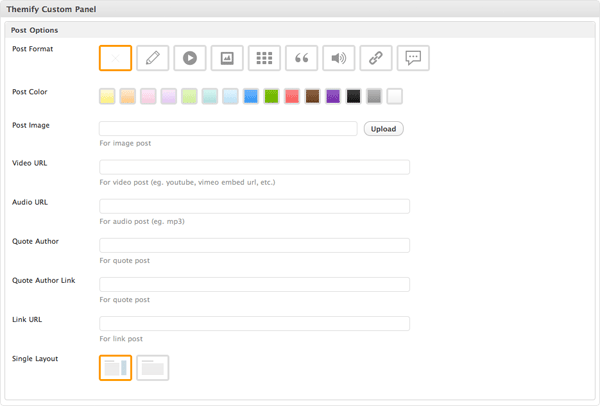Select the bright blue post color
The image size is (600, 406).
(251, 96)
